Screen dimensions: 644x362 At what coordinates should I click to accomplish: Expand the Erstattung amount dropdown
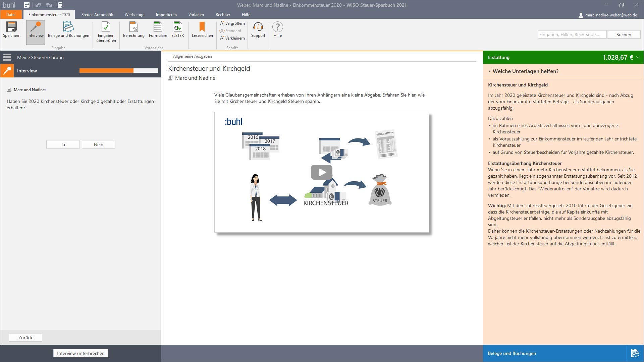pos(638,57)
